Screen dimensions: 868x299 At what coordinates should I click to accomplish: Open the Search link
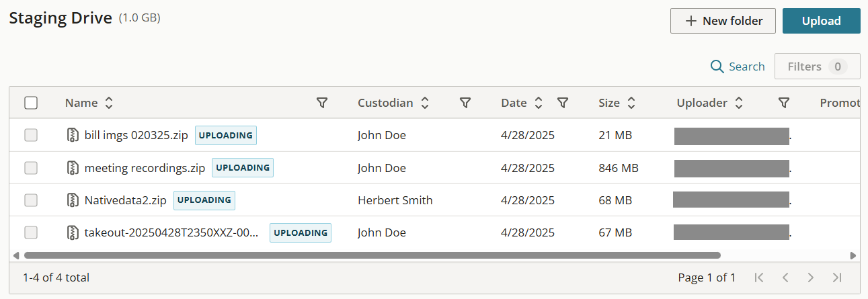tap(738, 67)
